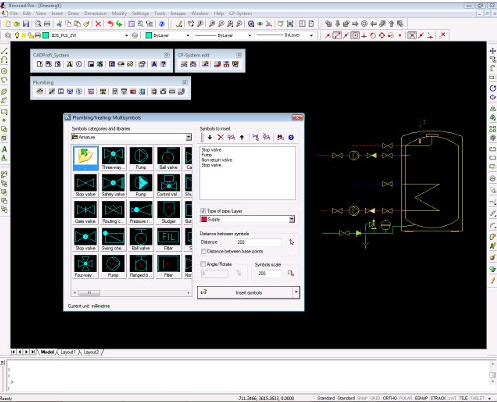Open the CP-System menu
The height and width of the screenshot is (402, 497).
click(241, 13)
